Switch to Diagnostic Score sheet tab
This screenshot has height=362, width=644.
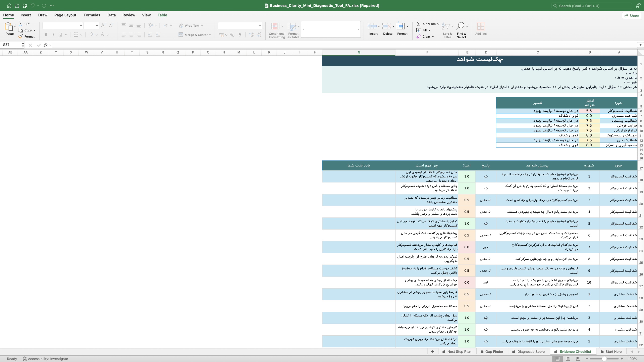(528, 352)
